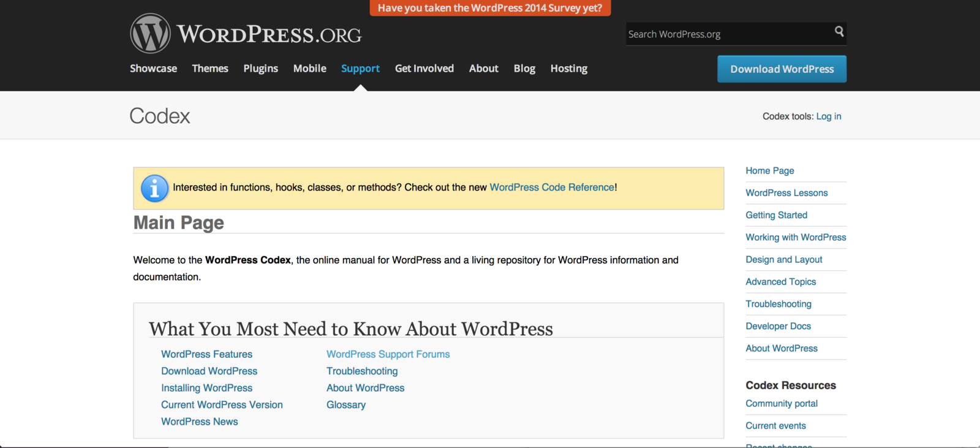980x448 pixels.
Task: Click Download WordPress link in content box
Action: (x=209, y=371)
